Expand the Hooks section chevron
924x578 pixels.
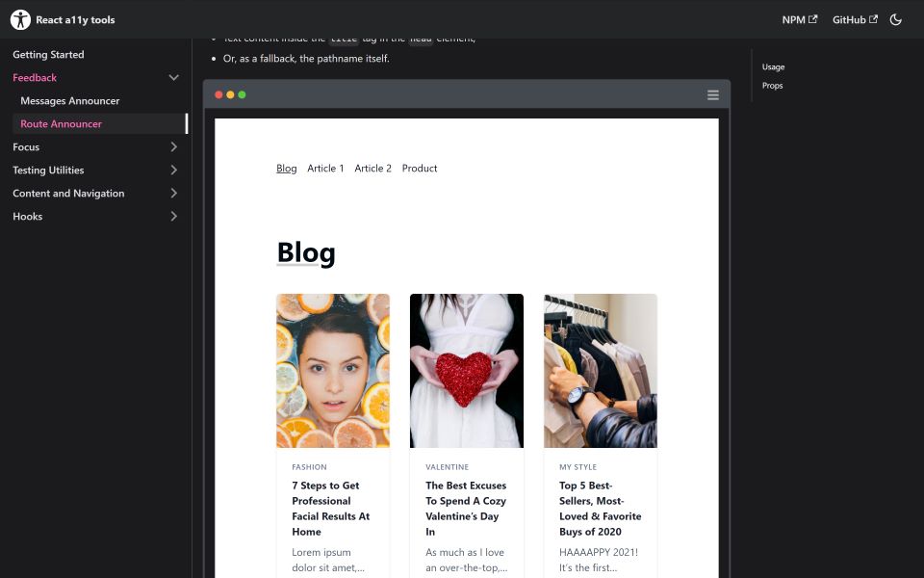pos(174,217)
